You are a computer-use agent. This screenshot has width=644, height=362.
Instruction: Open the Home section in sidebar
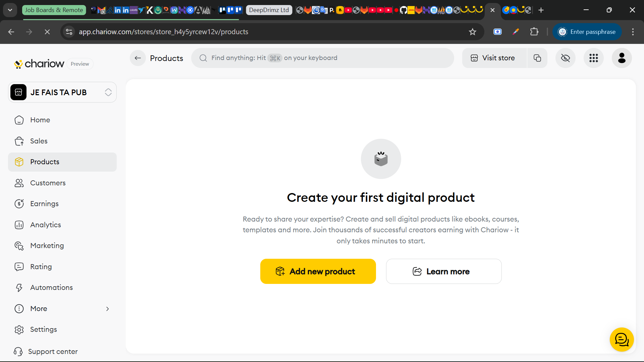40,120
